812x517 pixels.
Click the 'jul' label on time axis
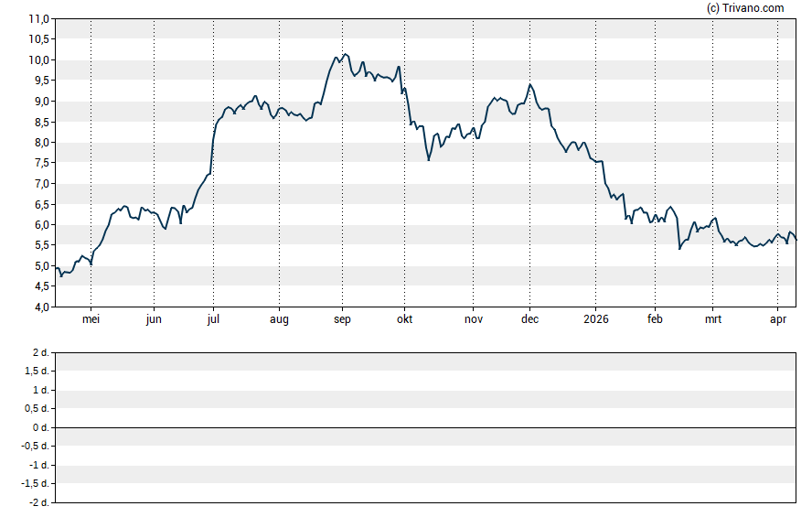213,319
